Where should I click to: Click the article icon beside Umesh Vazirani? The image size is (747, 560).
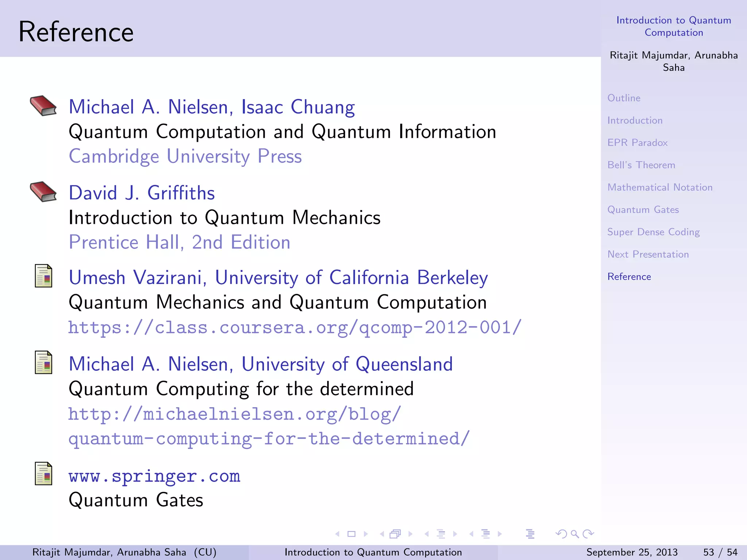[43, 276]
